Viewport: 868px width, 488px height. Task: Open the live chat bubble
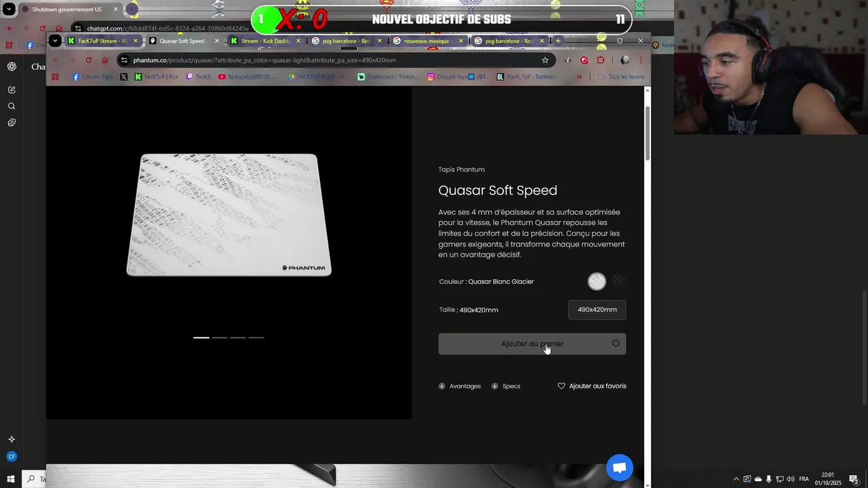click(619, 468)
